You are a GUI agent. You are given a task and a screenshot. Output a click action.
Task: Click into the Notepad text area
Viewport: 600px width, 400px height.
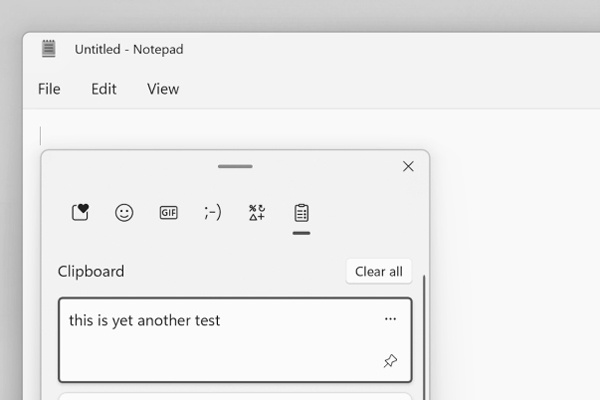(x=500, y=250)
